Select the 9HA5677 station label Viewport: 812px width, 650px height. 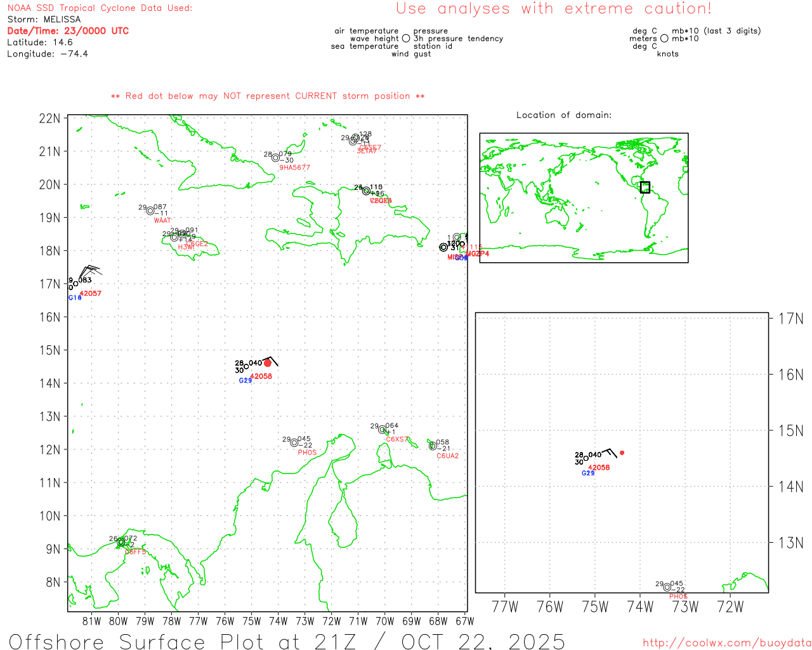coord(295,168)
